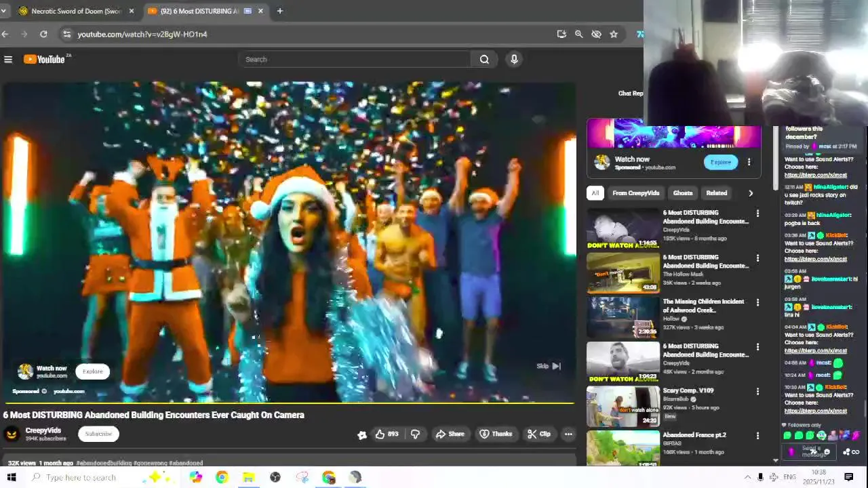Click the first blerp.com link in the chat

pyautogui.click(x=816, y=175)
